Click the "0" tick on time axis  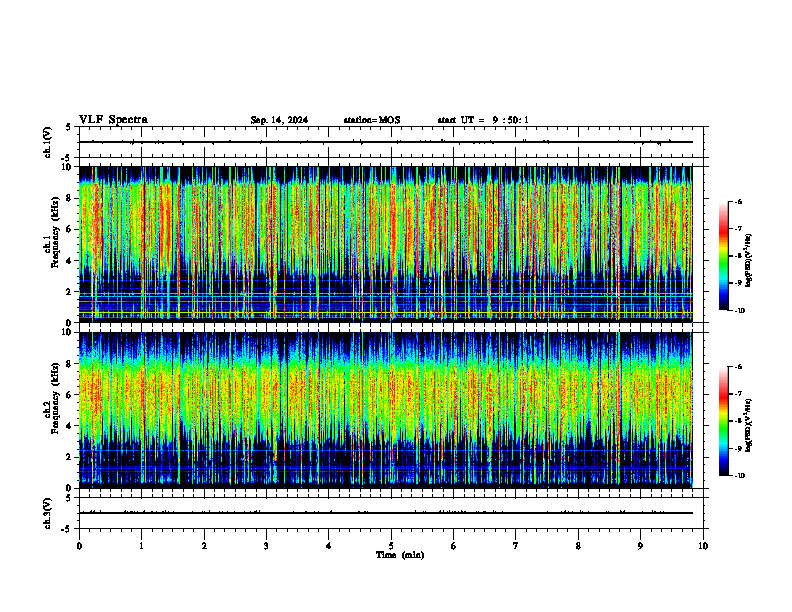pos(79,546)
